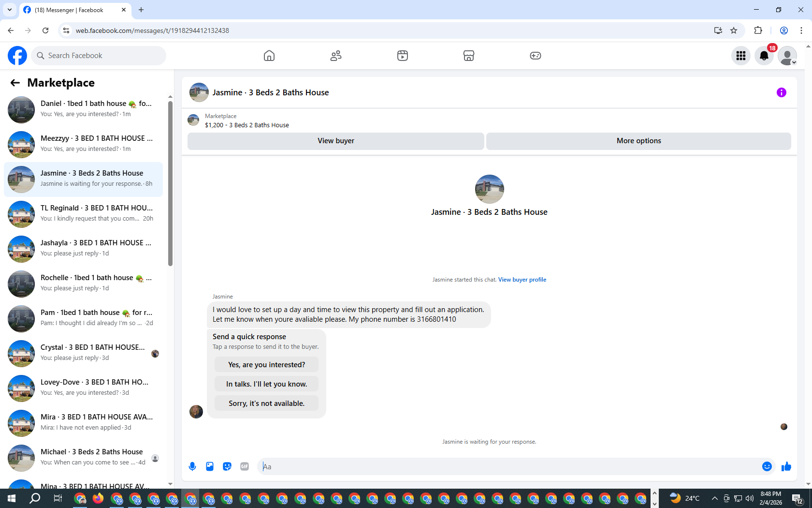This screenshot has width=812, height=508.
Task: Bookmark this page with the star icon
Action: tap(734, 30)
